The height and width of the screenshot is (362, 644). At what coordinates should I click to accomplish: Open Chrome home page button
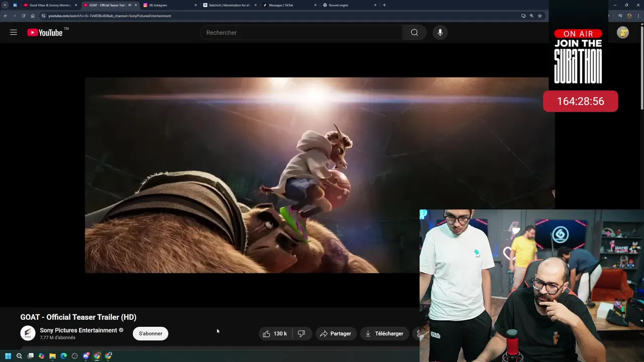tap(33, 16)
